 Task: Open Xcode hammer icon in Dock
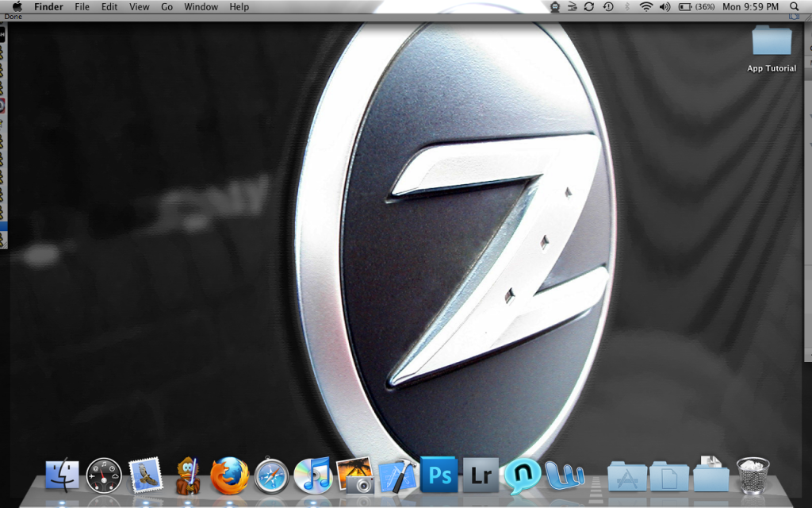pos(397,475)
